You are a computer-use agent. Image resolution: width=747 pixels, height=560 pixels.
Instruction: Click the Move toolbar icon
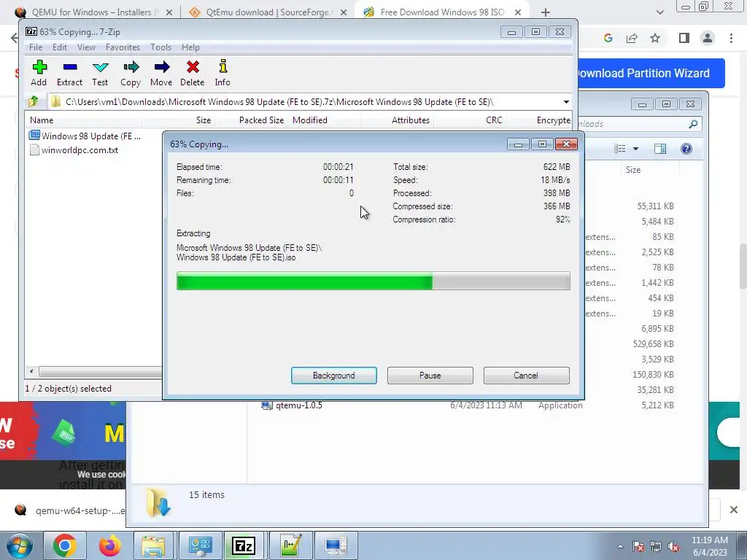[161, 73]
